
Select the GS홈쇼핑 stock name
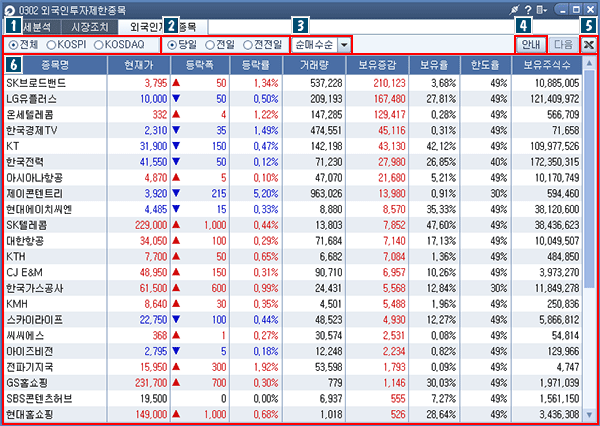click(27, 383)
